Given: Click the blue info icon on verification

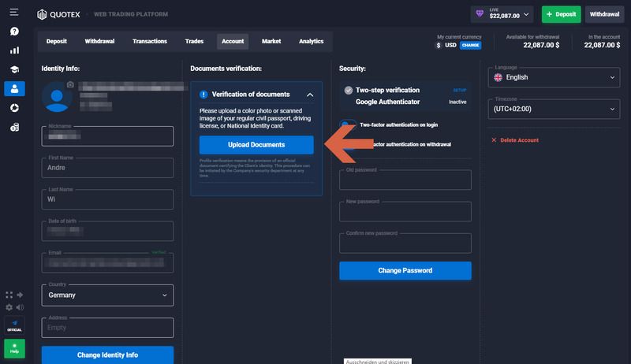Looking at the screenshot, I should [203, 95].
